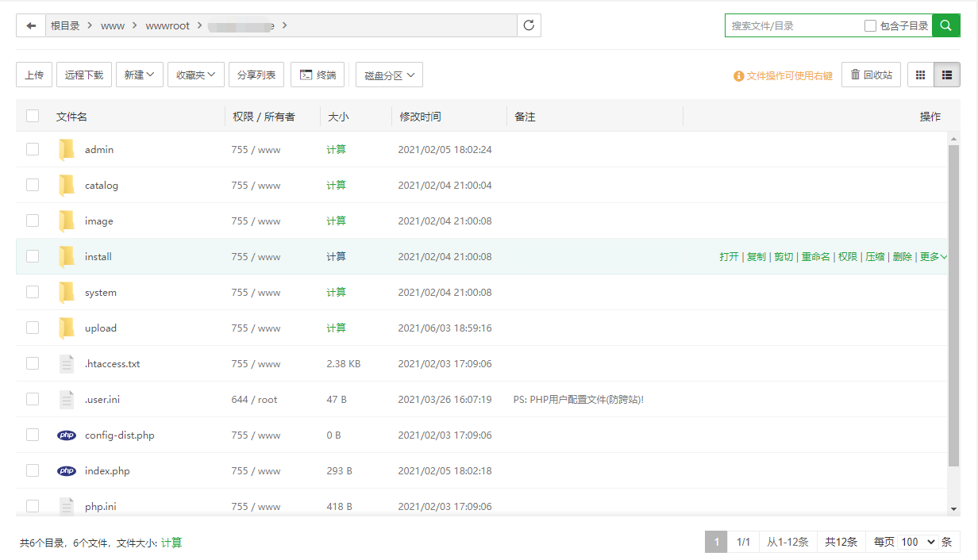Click the admin folder icon
The image size is (978, 560).
pyautogui.click(x=67, y=150)
